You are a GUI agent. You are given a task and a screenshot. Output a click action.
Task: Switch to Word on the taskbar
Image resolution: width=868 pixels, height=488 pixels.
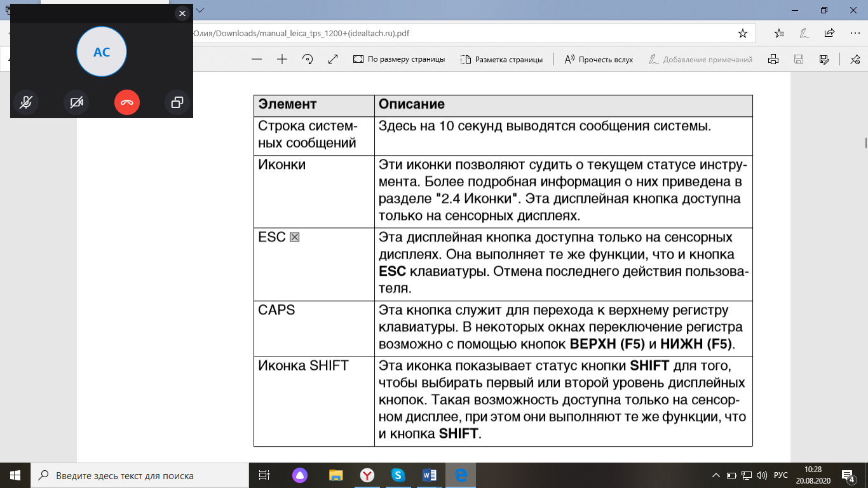(x=429, y=475)
